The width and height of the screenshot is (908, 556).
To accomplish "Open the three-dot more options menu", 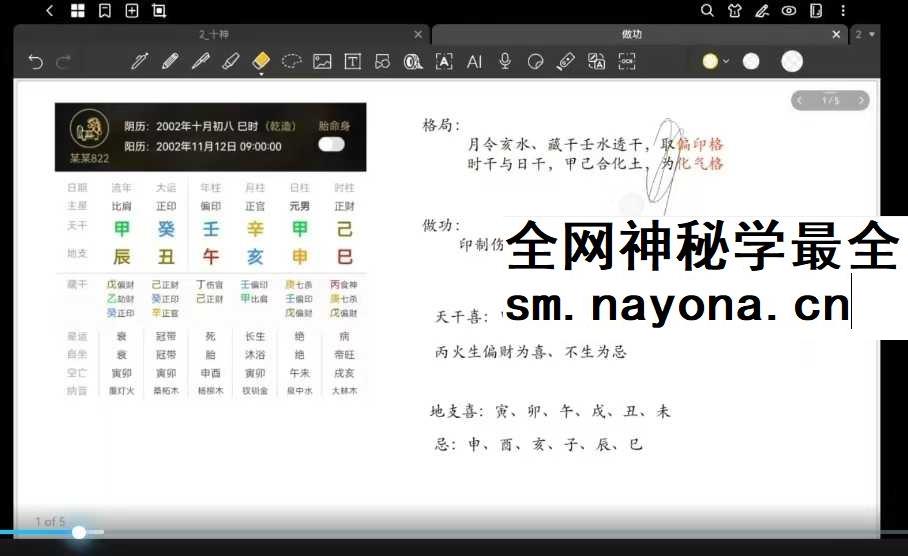I will [843, 10].
